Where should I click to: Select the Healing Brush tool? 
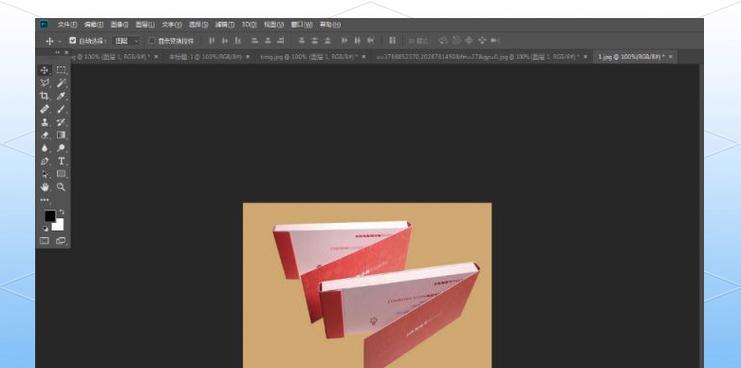coord(44,109)
